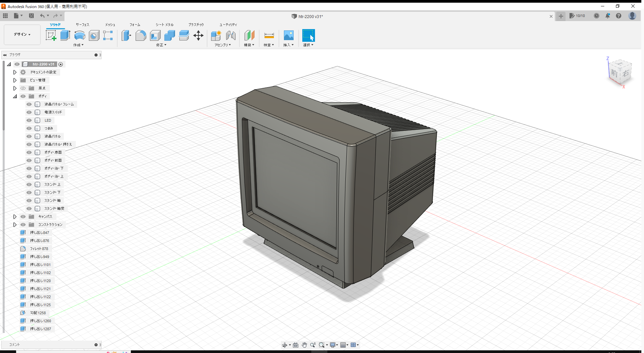Switch to the サーフェス tab
The height and width of the screenshot is (353, 644).
82,24
